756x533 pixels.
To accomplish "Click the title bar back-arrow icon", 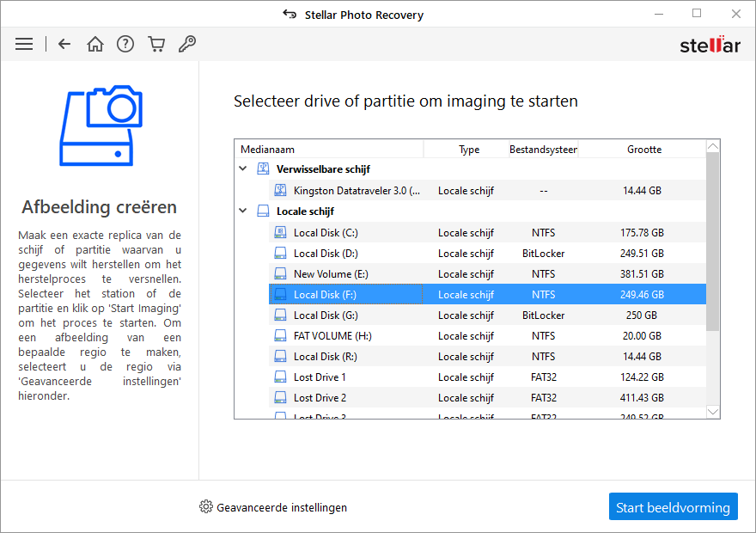I will (x=290, y=14).
